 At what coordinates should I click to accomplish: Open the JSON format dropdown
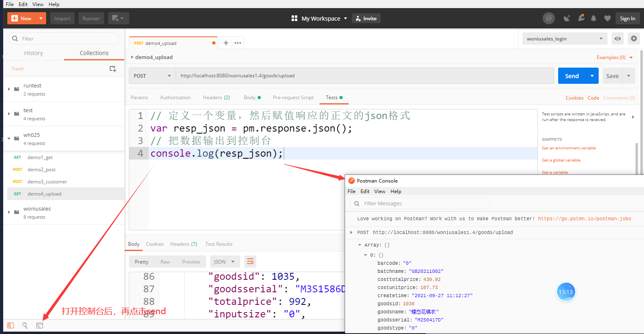tap(224, 262)
